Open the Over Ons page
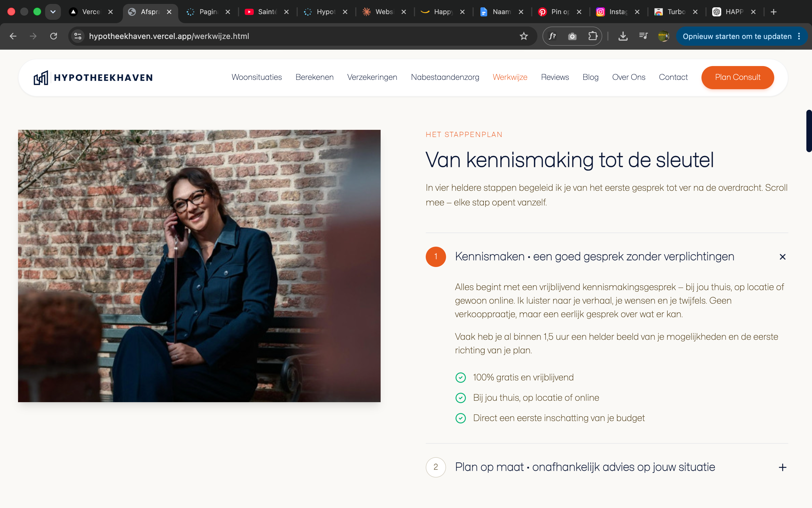Screen dimensions: 812x508 629,77
